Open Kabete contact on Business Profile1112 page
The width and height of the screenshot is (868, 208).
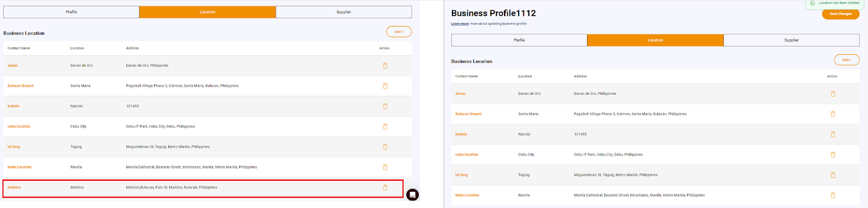(x=461, y=134)
